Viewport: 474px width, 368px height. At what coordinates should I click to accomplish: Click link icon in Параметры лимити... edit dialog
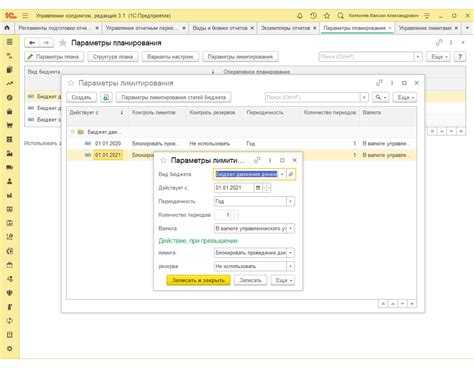pyautogui.click(x=257, y=160)
